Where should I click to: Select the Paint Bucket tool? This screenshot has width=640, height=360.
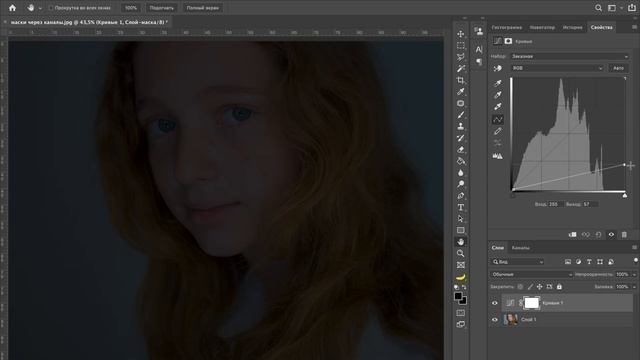coord(460,161)
